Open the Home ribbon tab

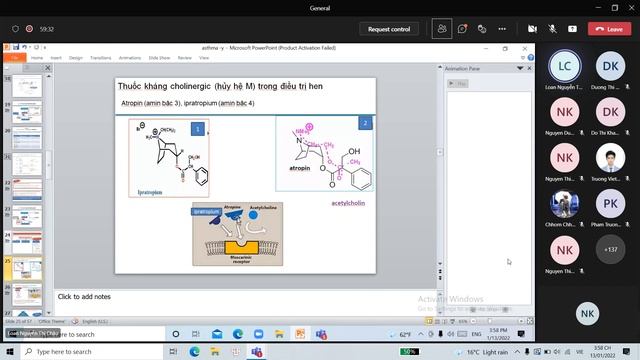click(x=37, y=58)
